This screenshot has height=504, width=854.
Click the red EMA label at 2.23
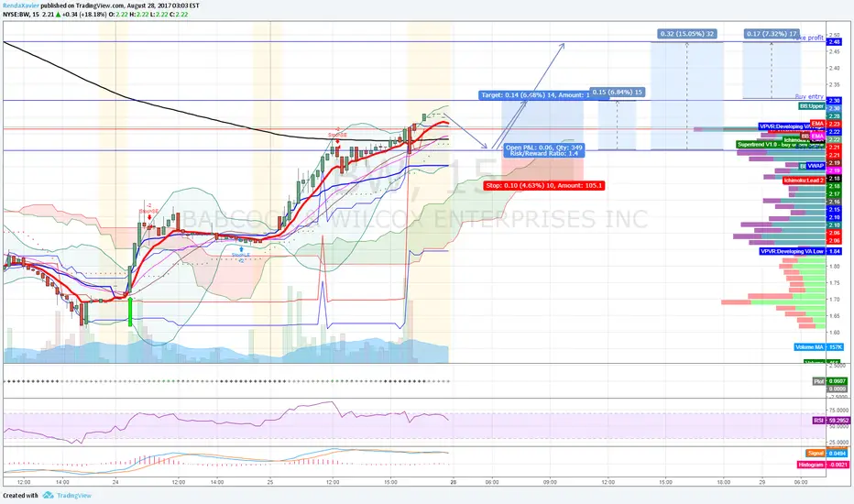tap(817, 124)
